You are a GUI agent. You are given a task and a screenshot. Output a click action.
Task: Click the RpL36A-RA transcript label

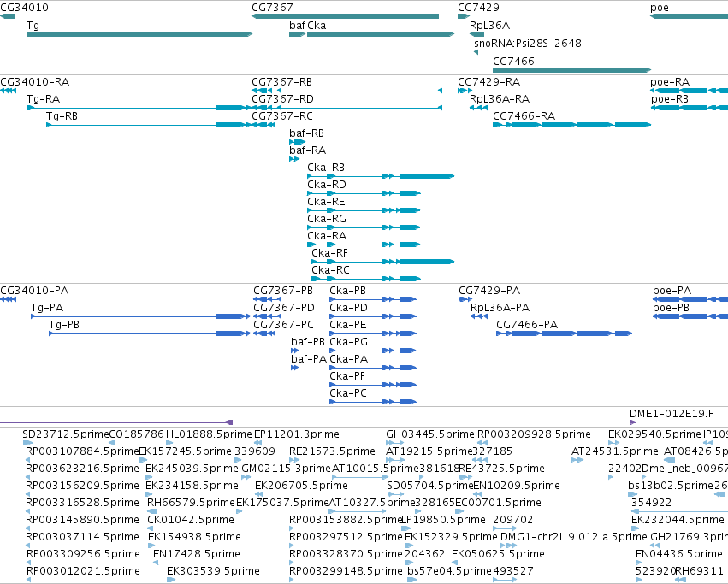pos(500,99)
